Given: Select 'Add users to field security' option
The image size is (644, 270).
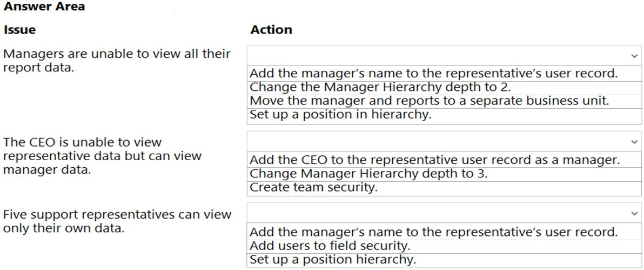Looking at the screenshot, I should point(330,246).
